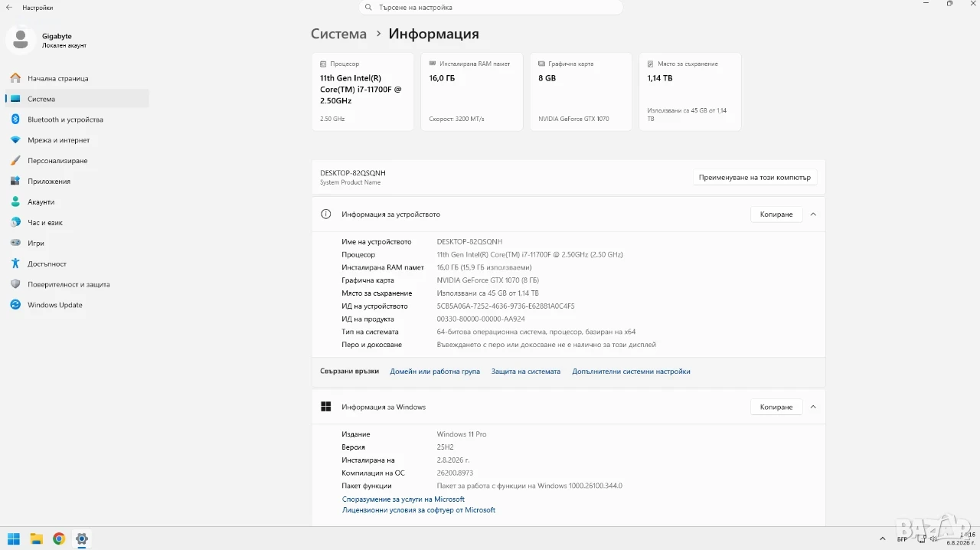Click the person icon beside Акаунти
This screenshot has height=550, width=980.
point(15,202)
